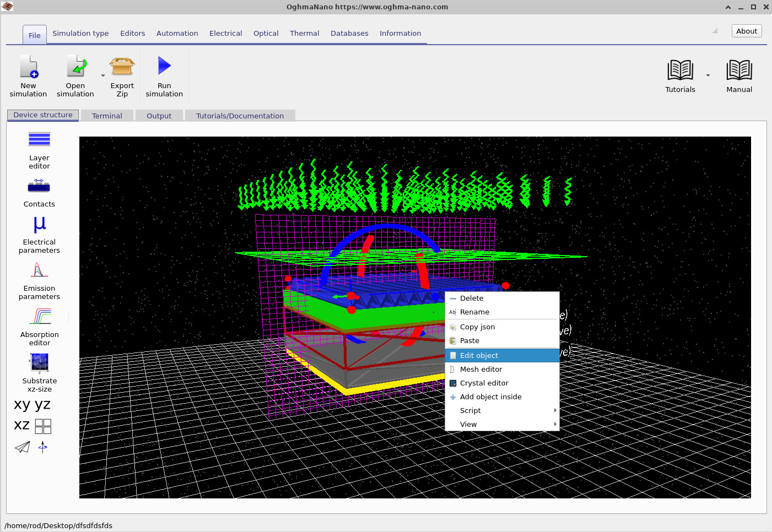
Task: Select the four-pane split view icon
Action: click(43, 426)
